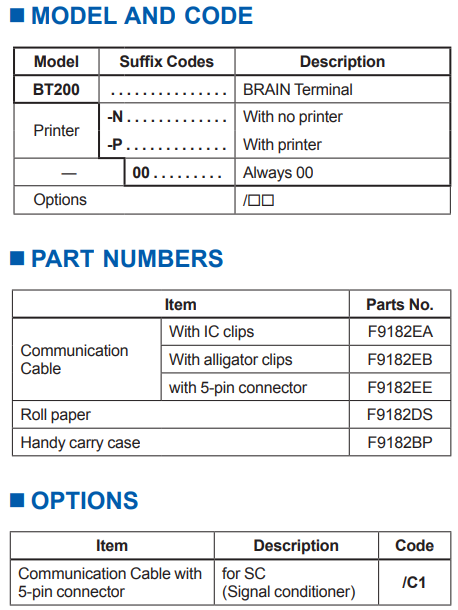Click the blue square beside PART NUMBERS

[17, 258]
